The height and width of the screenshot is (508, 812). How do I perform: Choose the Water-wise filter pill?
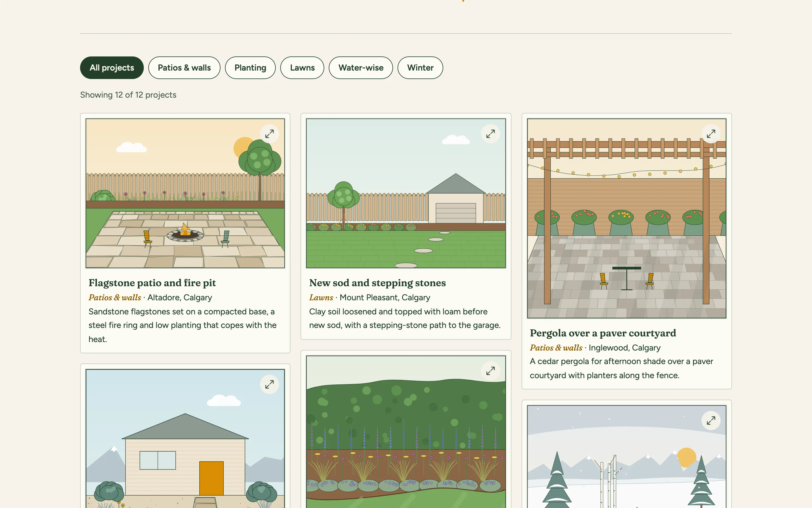coord(361,67)
